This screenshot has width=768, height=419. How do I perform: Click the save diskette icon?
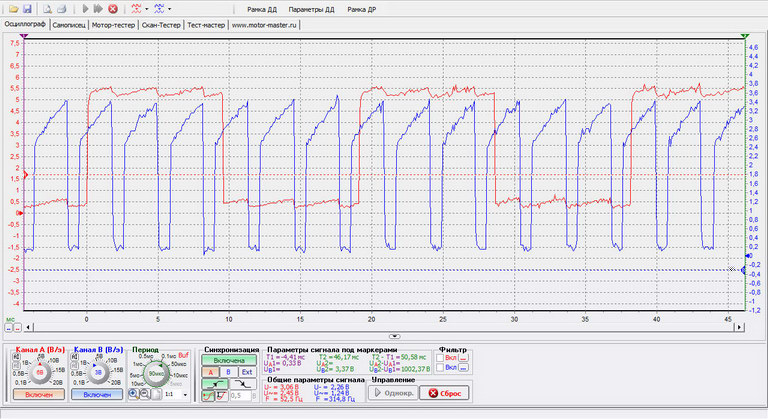click(27, 8)
